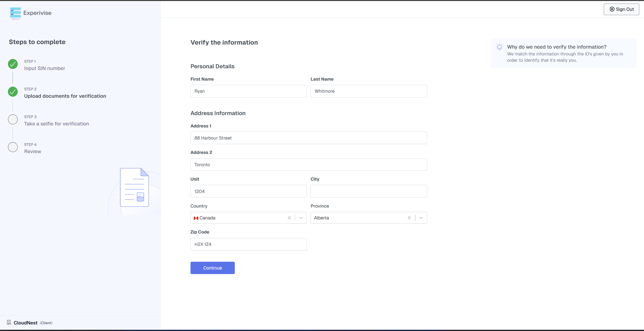Screen dimensions: 644x331
Task: Click Step 1 green checkmark icon
Action: 13,64
